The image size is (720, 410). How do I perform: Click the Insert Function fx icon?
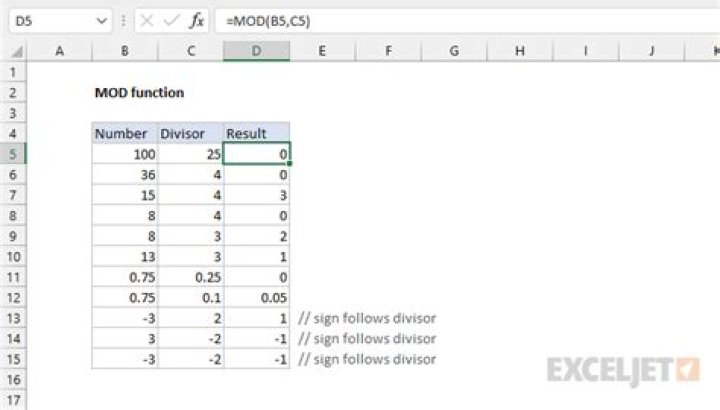click(198, 19)
